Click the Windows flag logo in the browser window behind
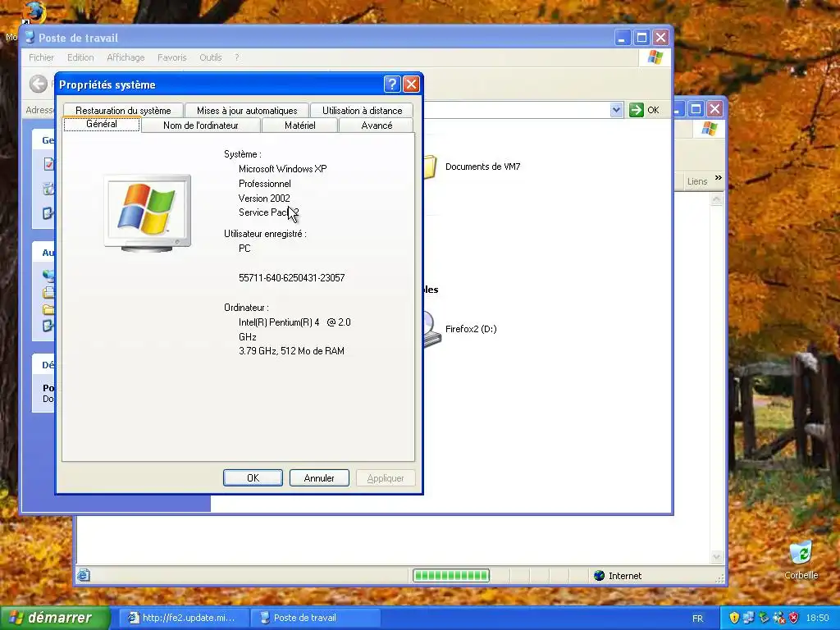The height and width of the screenshot is (630, 840). tap(709, 129)
